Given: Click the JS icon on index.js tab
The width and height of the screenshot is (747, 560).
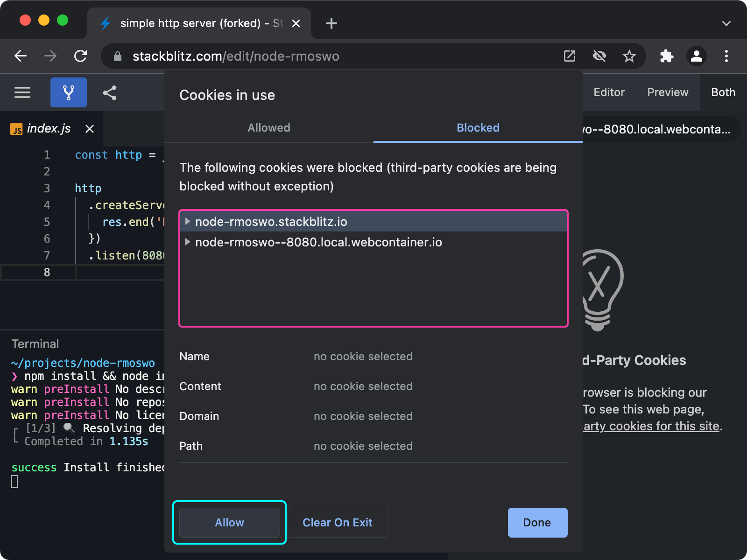Looking at the screenshot, I should [17, 129].
